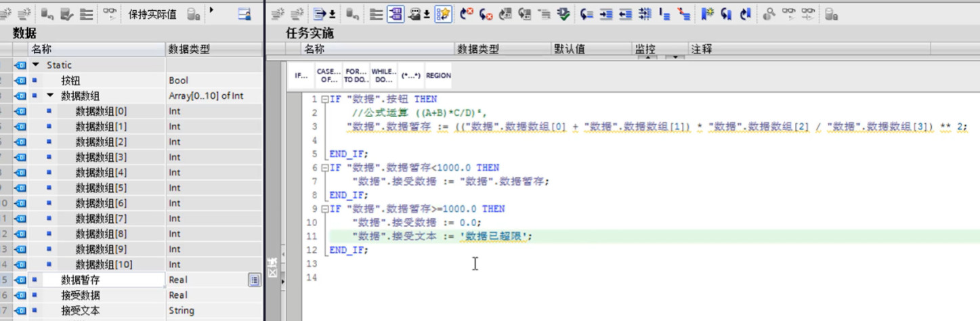The height and width of the screenshot is (321, 980).
Task: Click the icon right after the error navigation icons
Action: (505, 14)
